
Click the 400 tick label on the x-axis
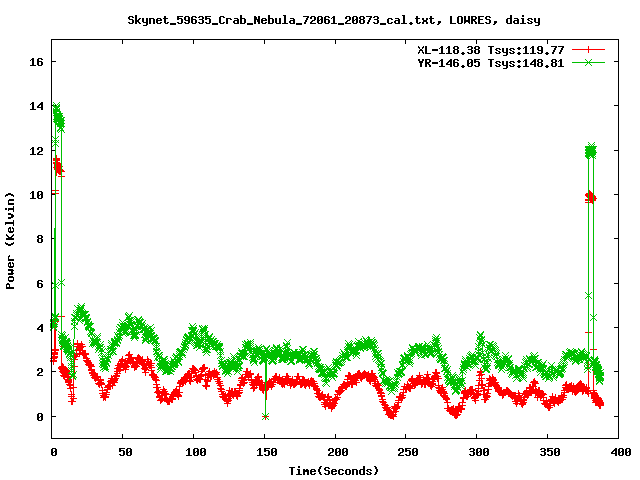618,453
